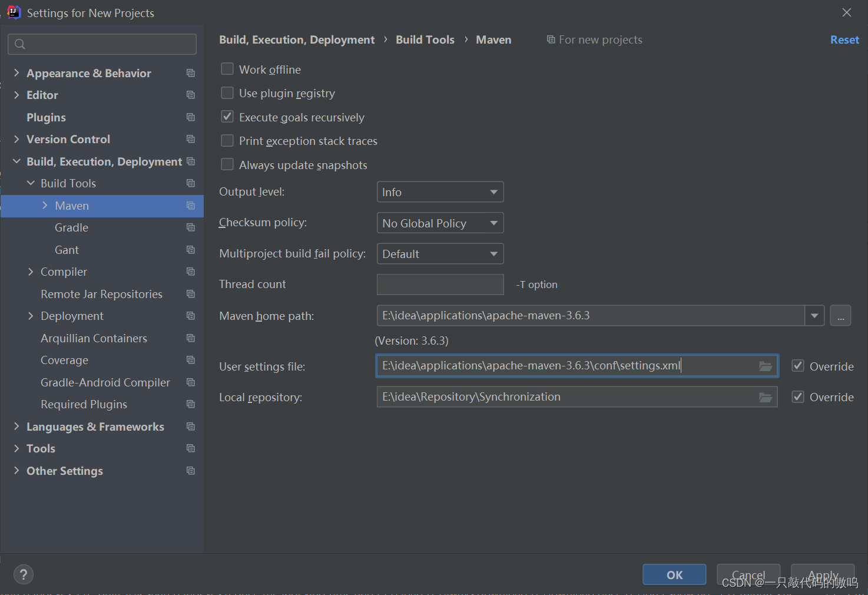Viewport: 868px width, 595px height.
Task: Click folder browse icon in User settings file
Action: tap(766, 366)
